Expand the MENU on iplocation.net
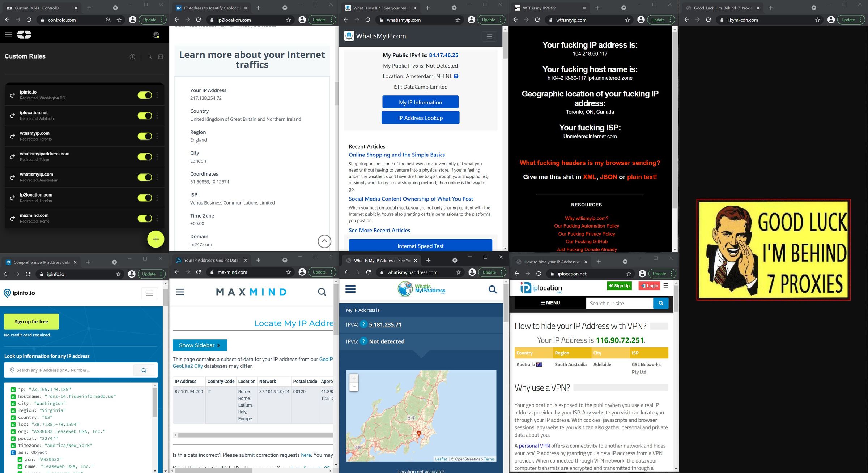 [550, 302]
